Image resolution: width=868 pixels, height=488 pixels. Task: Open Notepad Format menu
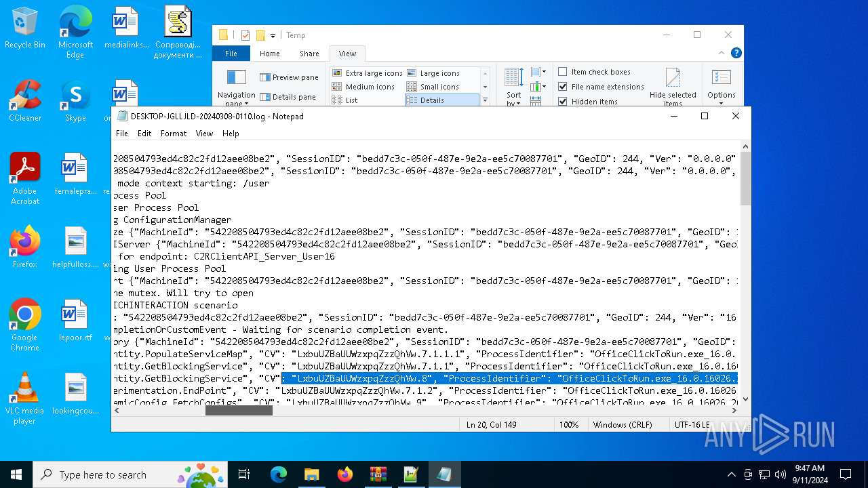(174, 134)
